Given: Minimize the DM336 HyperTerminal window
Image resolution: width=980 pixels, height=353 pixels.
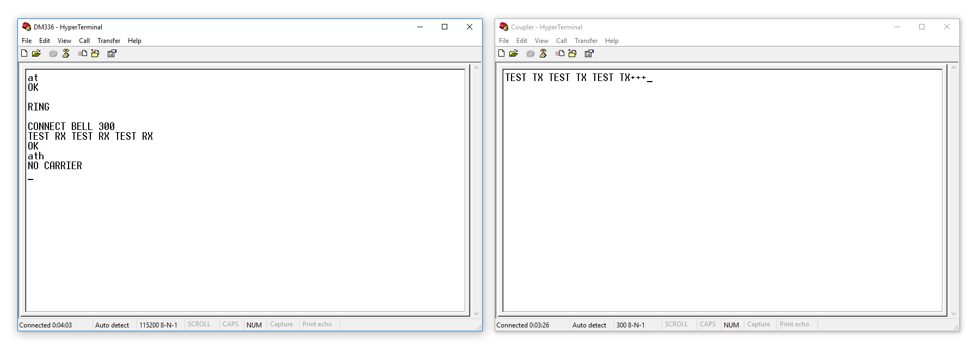Looking at the screenshot, I should (x=420, y=27).
